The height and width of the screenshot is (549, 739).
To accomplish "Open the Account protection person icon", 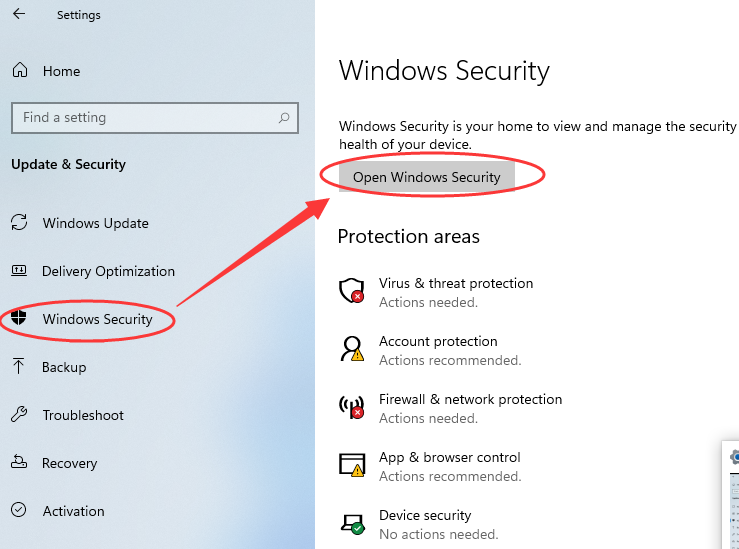I will (x=352, y=349).
